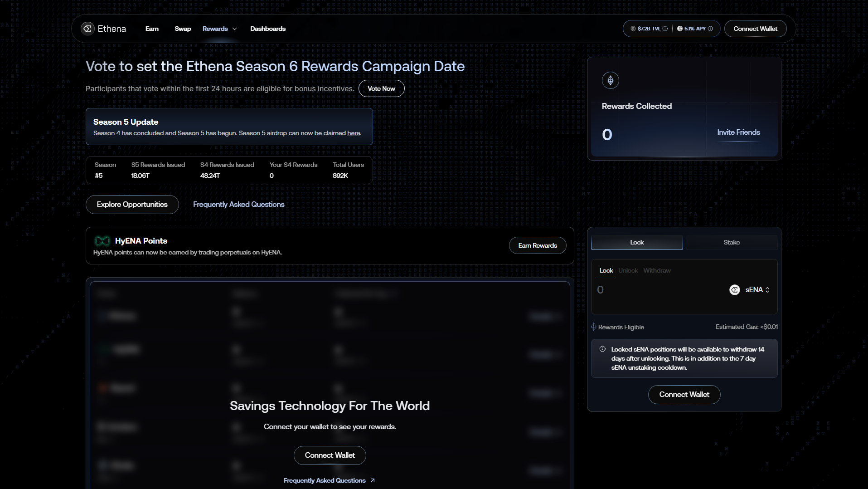Click Earn Rewards for HyENA Points
The height and width of the screenshot is (489, 868).
(538, 245)
